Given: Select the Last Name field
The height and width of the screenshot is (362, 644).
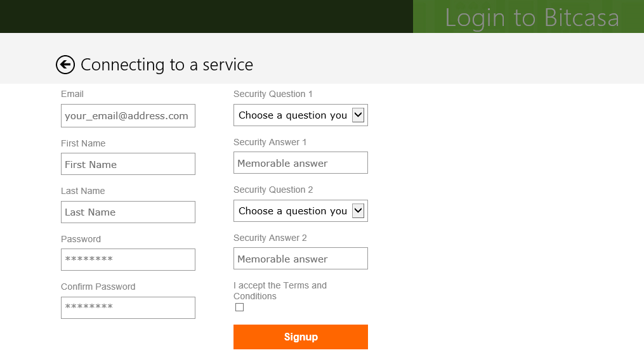Looking at the screenshot, I should pyautogui.click(x=128, y=212).
